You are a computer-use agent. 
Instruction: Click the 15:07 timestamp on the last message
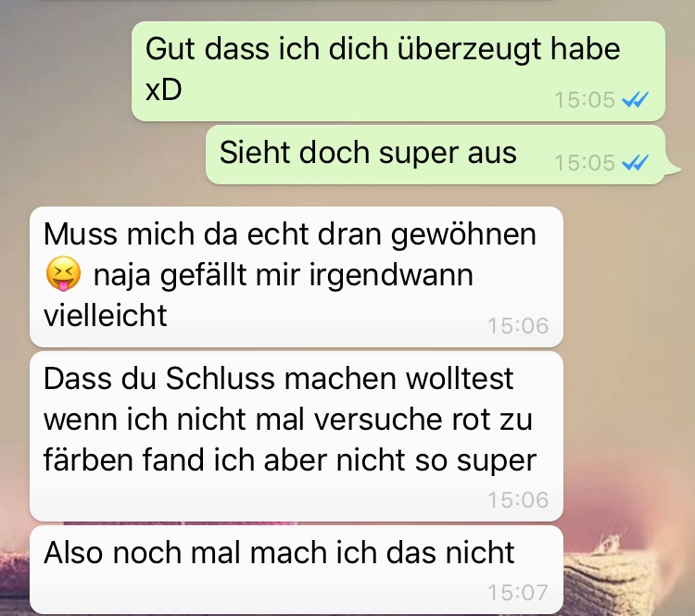(518, 593)
